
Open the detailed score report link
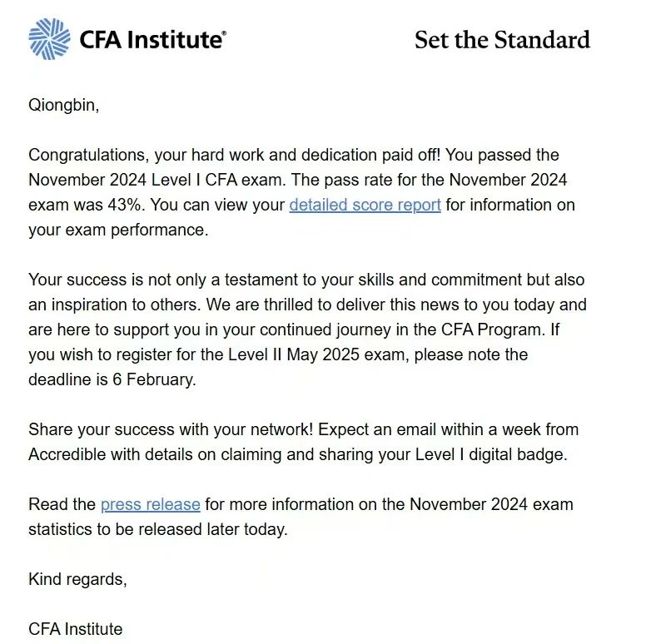(365, 205)
